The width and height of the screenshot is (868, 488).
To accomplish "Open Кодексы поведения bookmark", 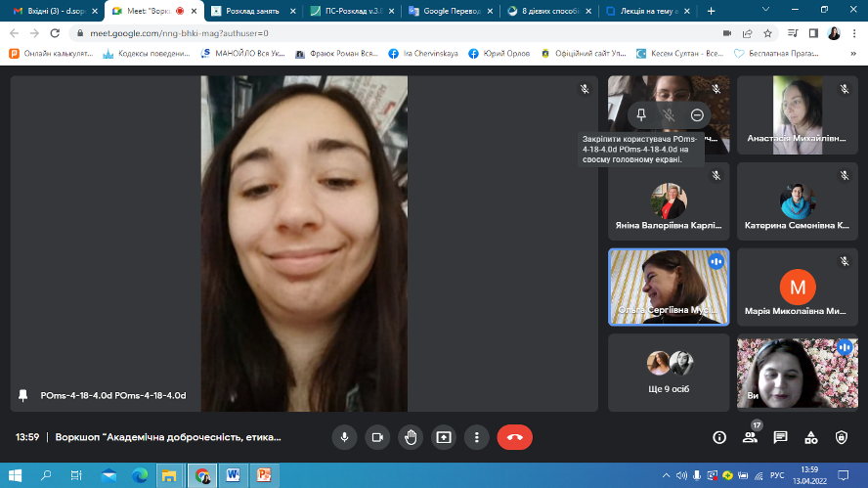I will coord(147,54).
